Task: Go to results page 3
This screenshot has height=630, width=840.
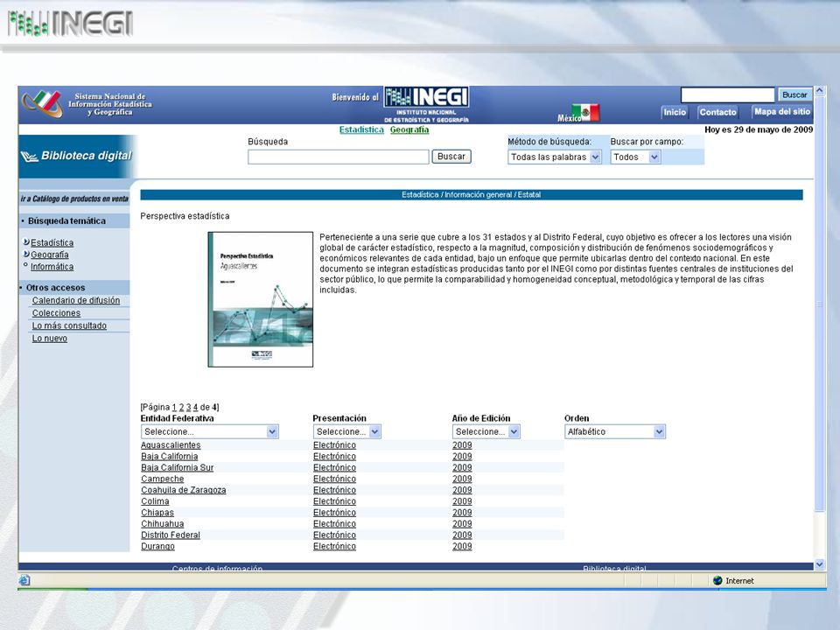Action: [x=189, y=407]
